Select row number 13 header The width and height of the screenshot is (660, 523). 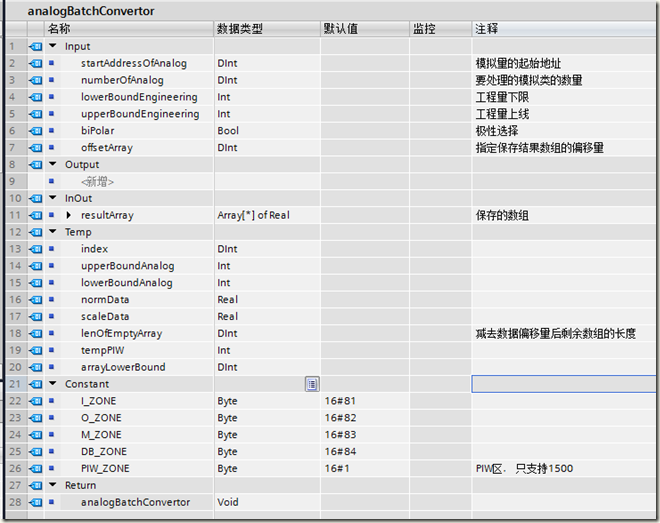(16, 249)
